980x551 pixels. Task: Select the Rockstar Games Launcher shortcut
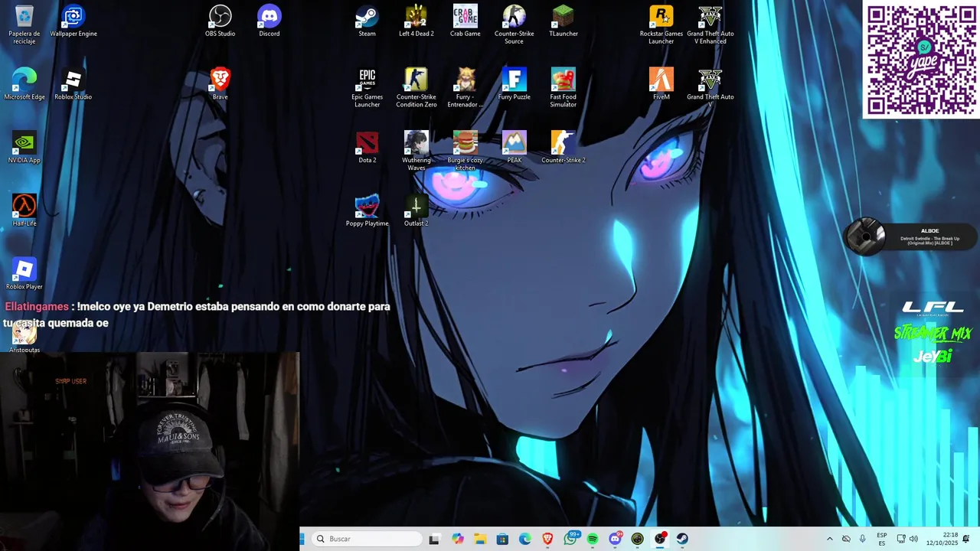[661, 24]
